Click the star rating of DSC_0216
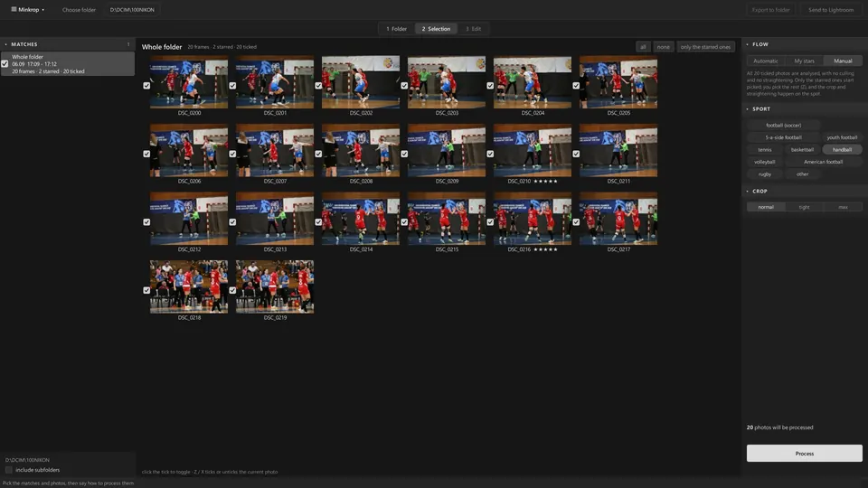The image size is (868, 488). click(x=545, y=249)
